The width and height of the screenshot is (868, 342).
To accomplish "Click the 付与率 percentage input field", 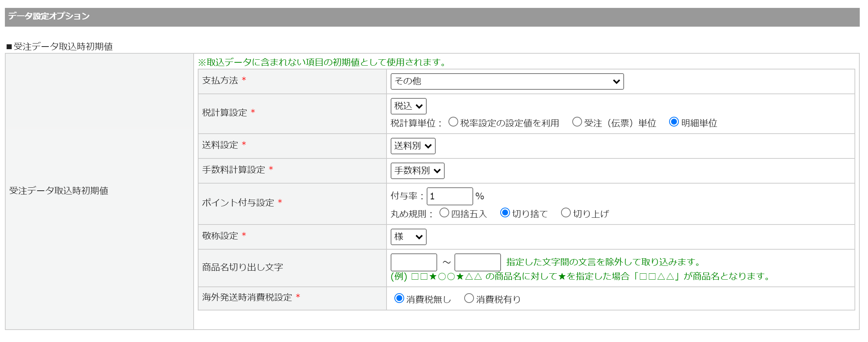I will pyautogui.click(x=450, y=196).
